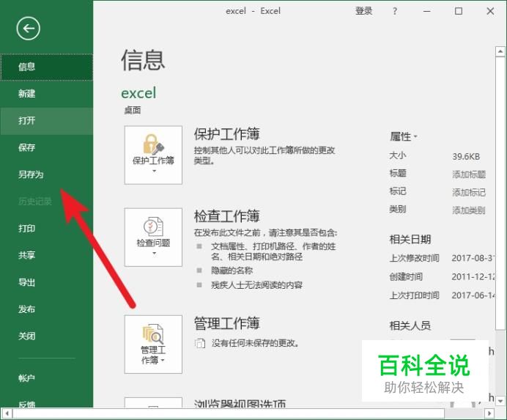Choose 另存为 from the sidebar

[x=47, y=174]
